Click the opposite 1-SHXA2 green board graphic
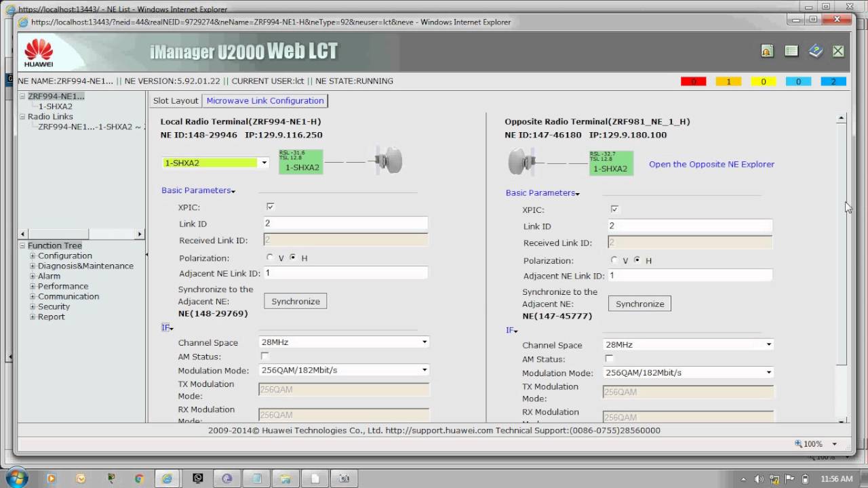 [x=611, y=163]
